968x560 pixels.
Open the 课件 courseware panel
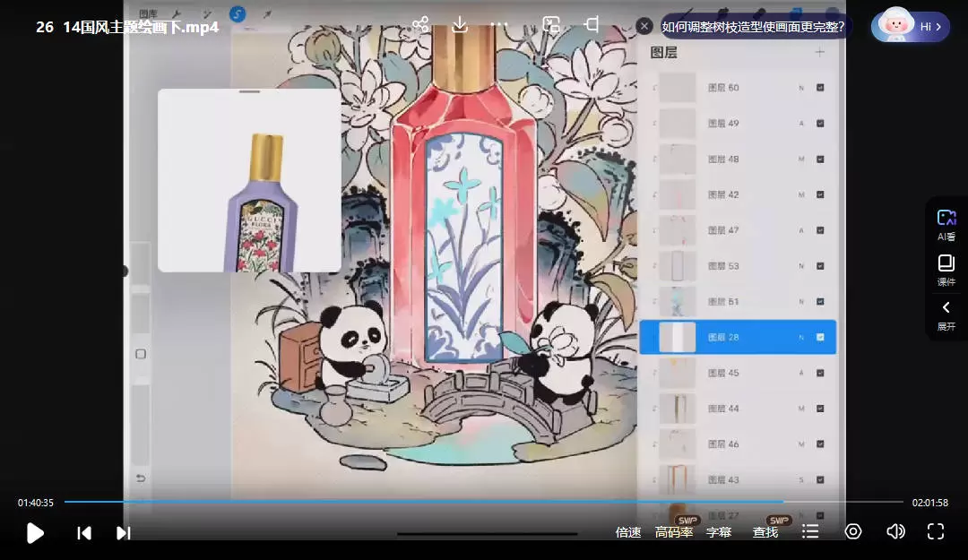tap(946, 269)
